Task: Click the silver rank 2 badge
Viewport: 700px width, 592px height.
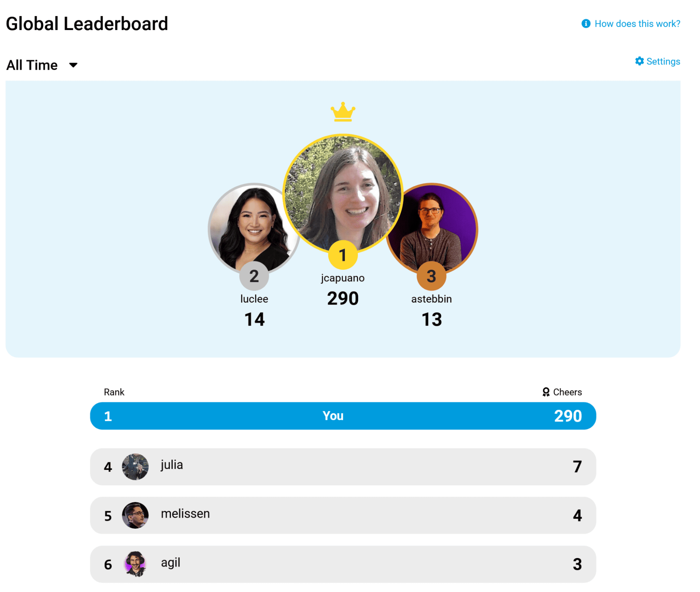Action: click(x=254, y=276)
